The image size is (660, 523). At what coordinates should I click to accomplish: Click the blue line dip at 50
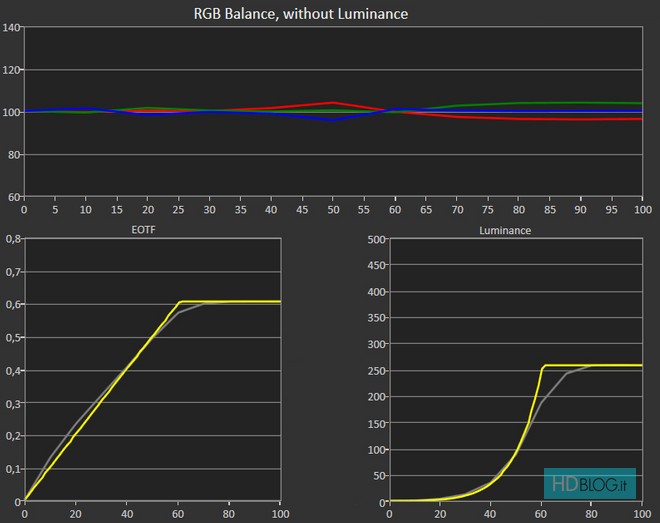tap(332, 119)
